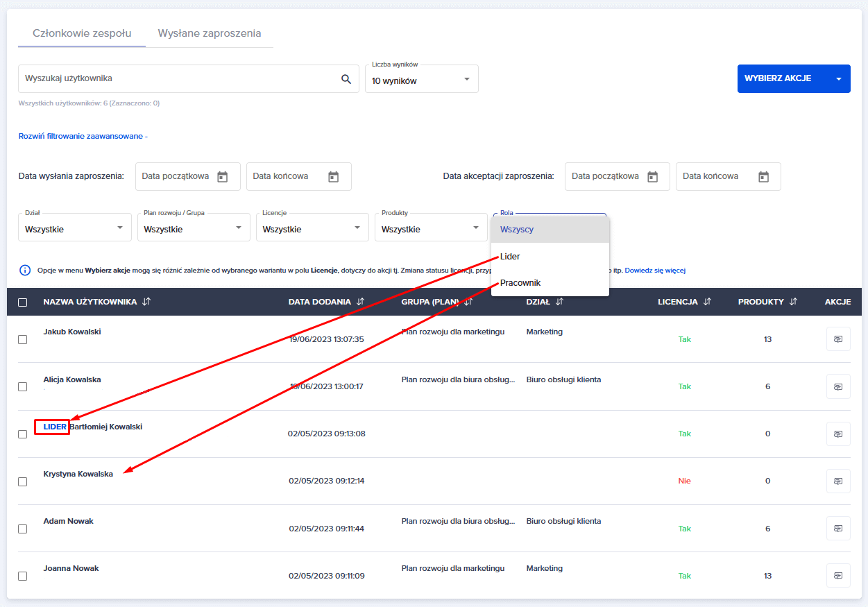The image size is (868, 607).
Task: Open calendar for invitation sent end date
Action: coord(333,177)
